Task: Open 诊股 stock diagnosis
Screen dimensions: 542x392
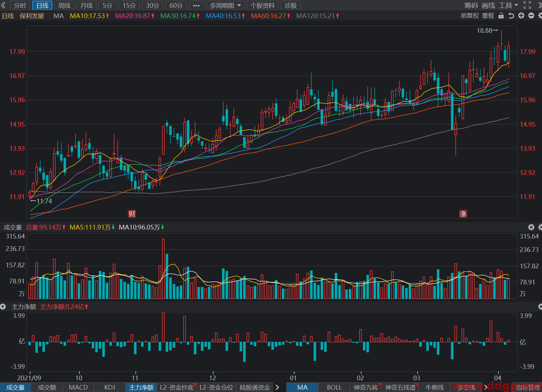Action: (x=291, y=5)
